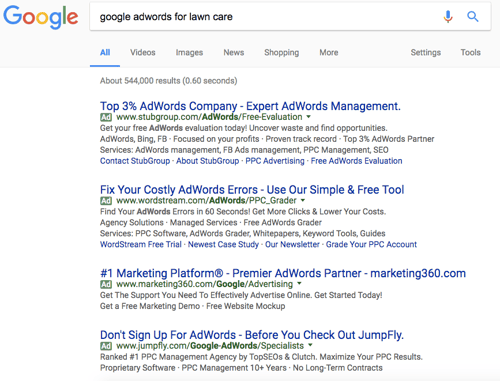
Task: Click 'Get your free AdWords evaluation today!' description
Action: coord(244,128)
